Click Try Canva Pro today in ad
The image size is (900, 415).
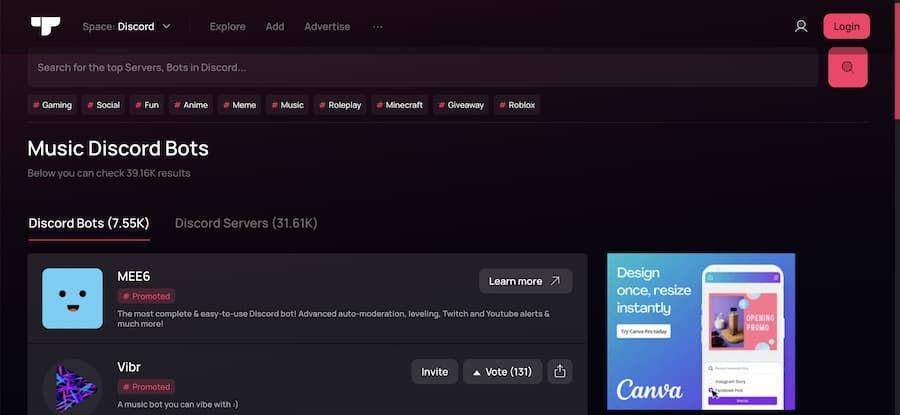pyautogui.click(x=644, y=331)
